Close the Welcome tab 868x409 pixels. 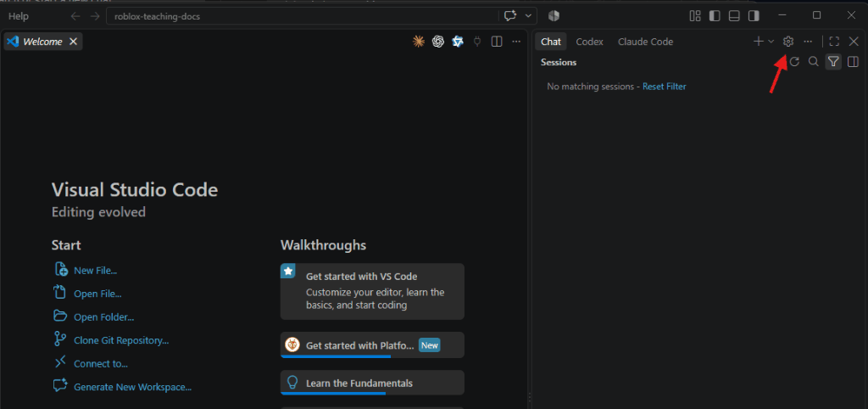(73, 42)
